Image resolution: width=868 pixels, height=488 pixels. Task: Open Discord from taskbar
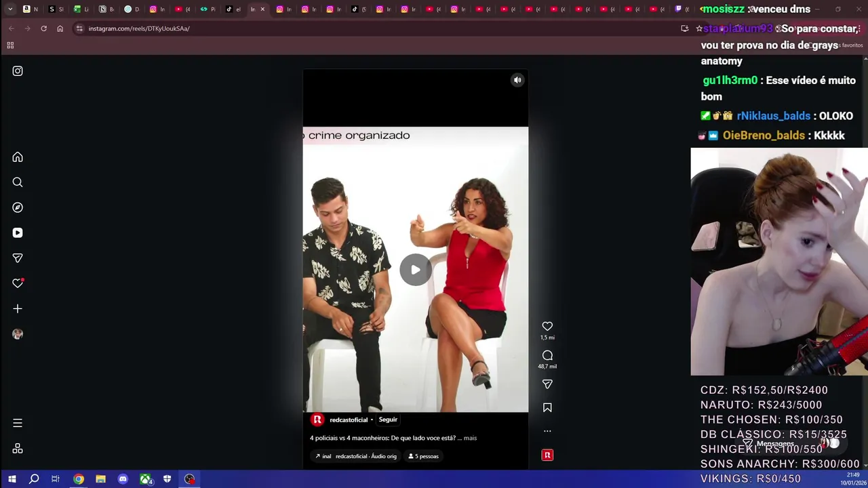pos(123,479)
